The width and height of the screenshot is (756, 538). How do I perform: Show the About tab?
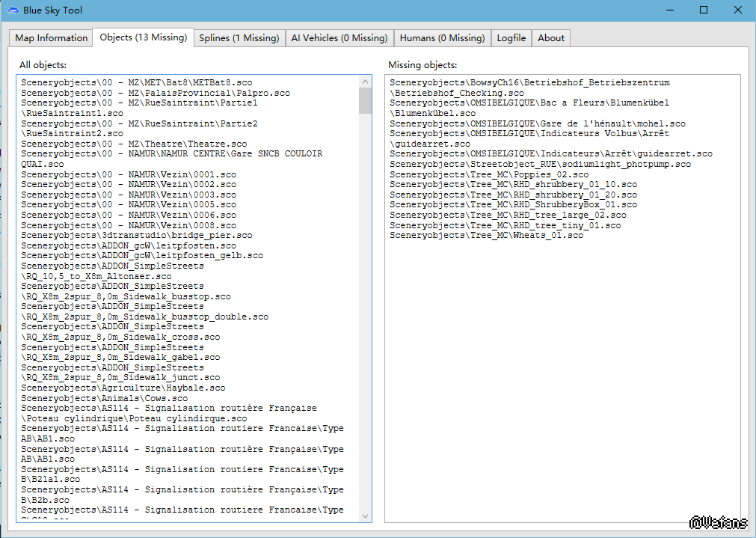[x=551, y=38]
